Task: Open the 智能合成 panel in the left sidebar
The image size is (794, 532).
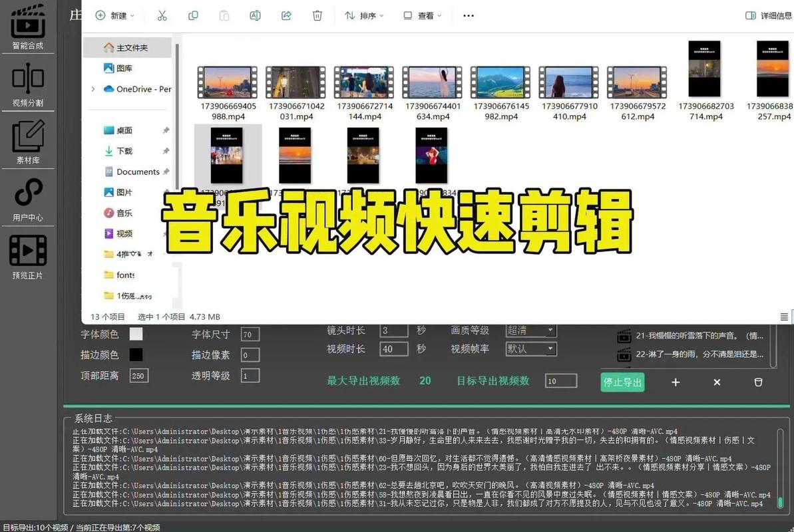Action: [27, 27]
